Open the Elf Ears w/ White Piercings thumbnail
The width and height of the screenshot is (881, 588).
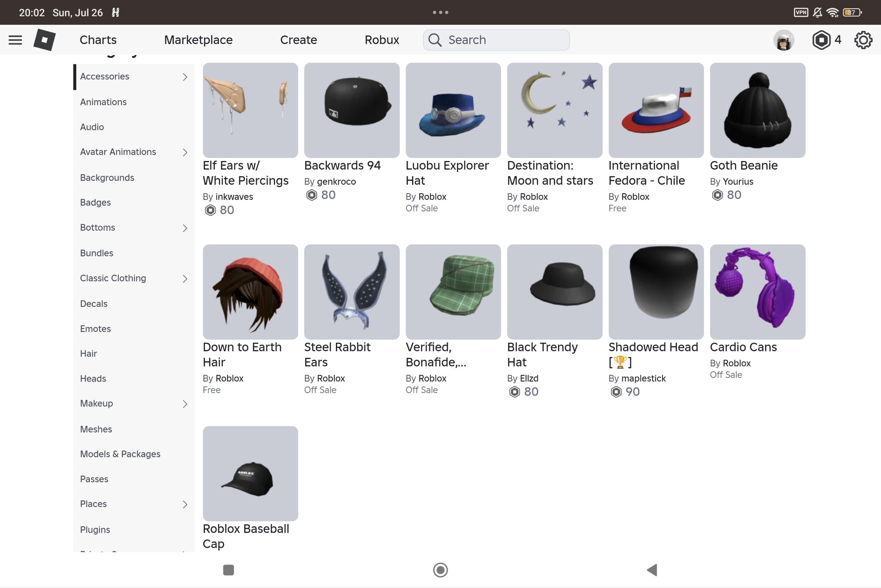pos(251,110)
